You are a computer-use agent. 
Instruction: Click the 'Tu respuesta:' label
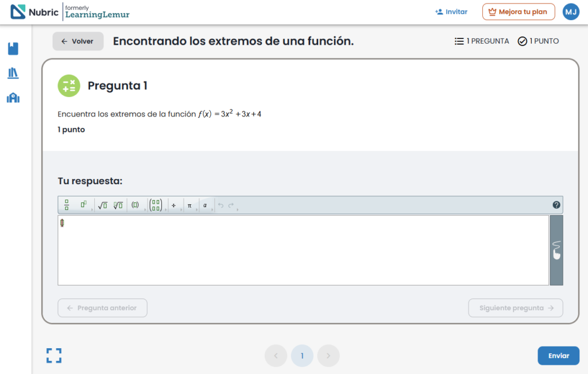[90, 181]
